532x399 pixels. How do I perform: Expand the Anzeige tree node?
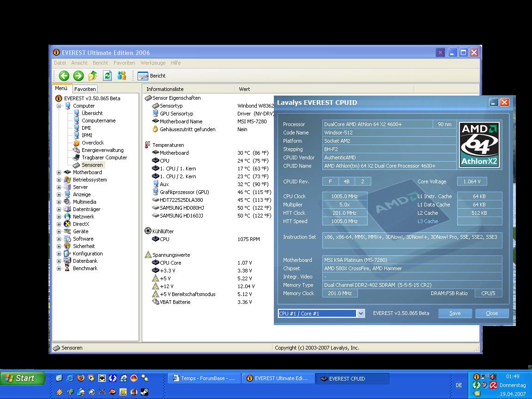59,194
